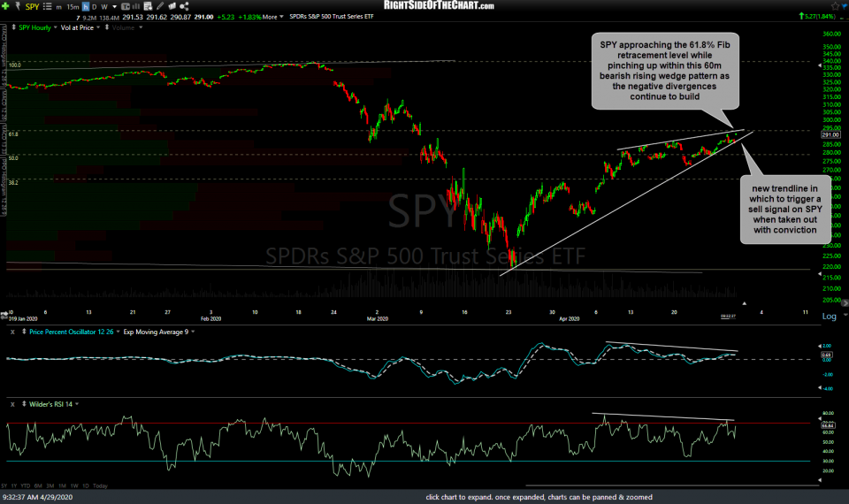Click the 'new trendline' sell signal note
This screenshot has width=849, height=504.
click(x=785, y=209)
